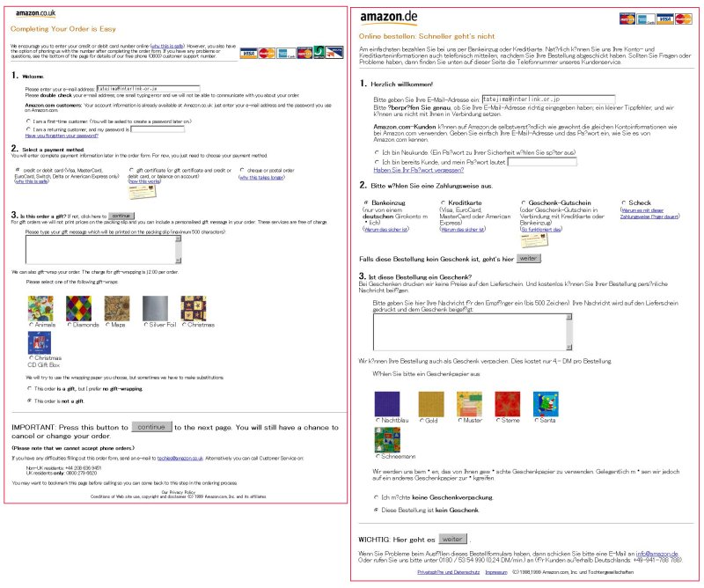Screen dimensions: 704x588
Task: Open the Impressum link
Action: pos(496,572)
